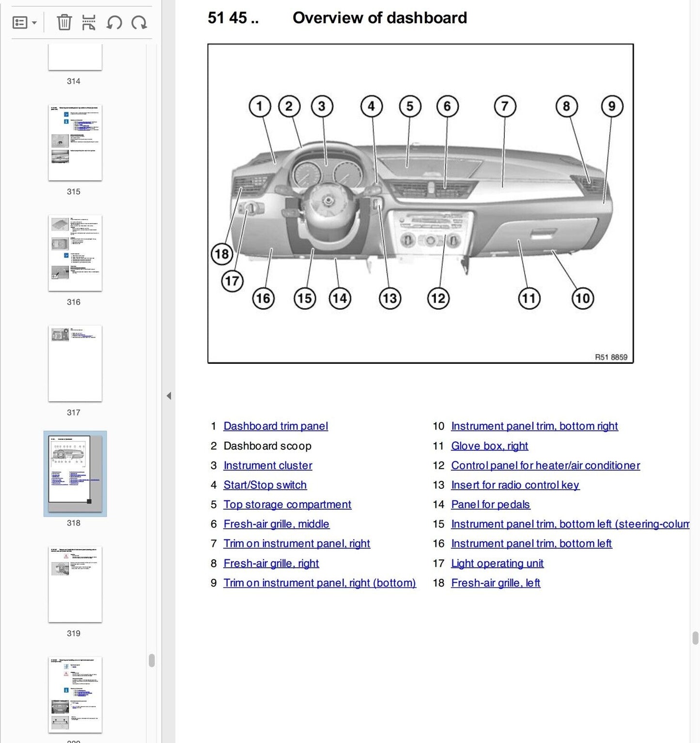Jump to page 317 thumbnail
Image resolution: width=700 pixels, height=743 pixels.
point(75,363)
